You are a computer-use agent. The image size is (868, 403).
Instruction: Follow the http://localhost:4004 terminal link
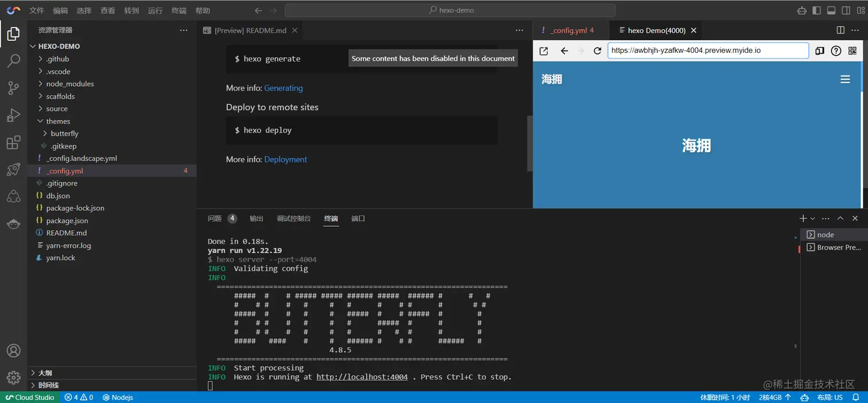[362, 377]
